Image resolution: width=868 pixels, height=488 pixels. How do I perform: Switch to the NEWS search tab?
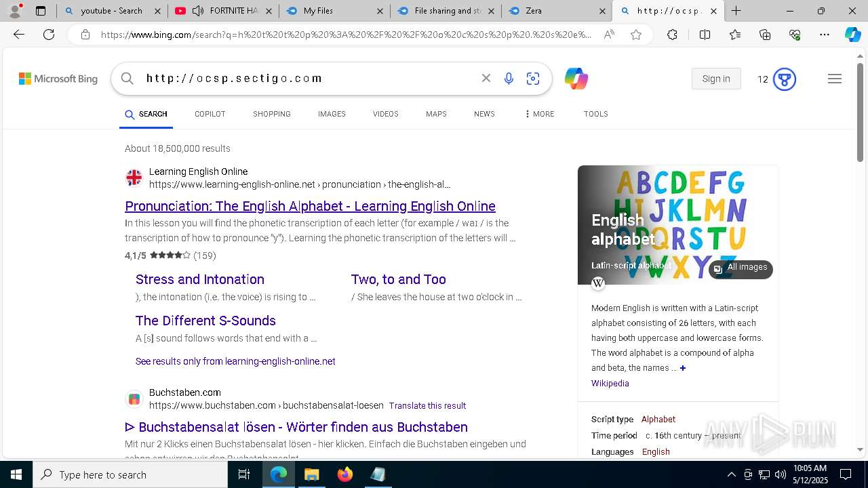coord(484,114)
